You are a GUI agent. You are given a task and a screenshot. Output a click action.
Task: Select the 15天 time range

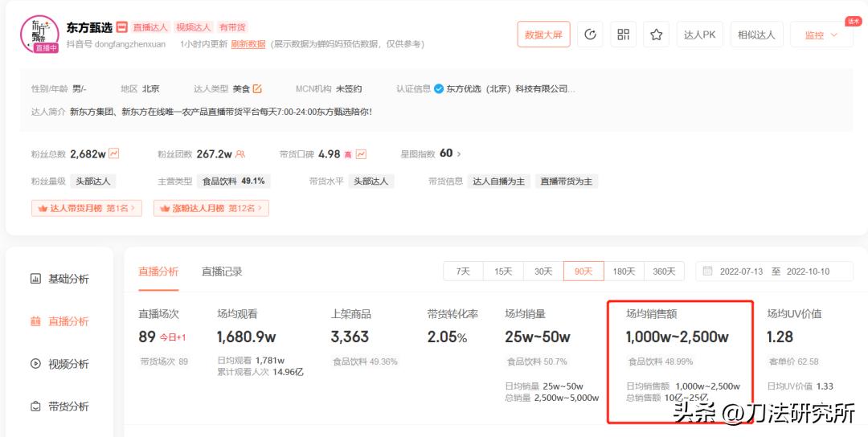click(503, 271)
